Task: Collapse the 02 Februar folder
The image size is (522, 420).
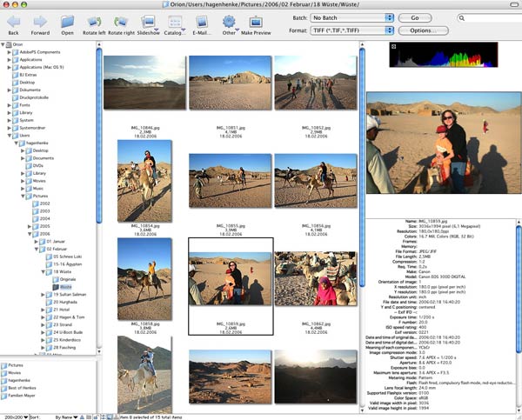Action: (x=37, y=249)
